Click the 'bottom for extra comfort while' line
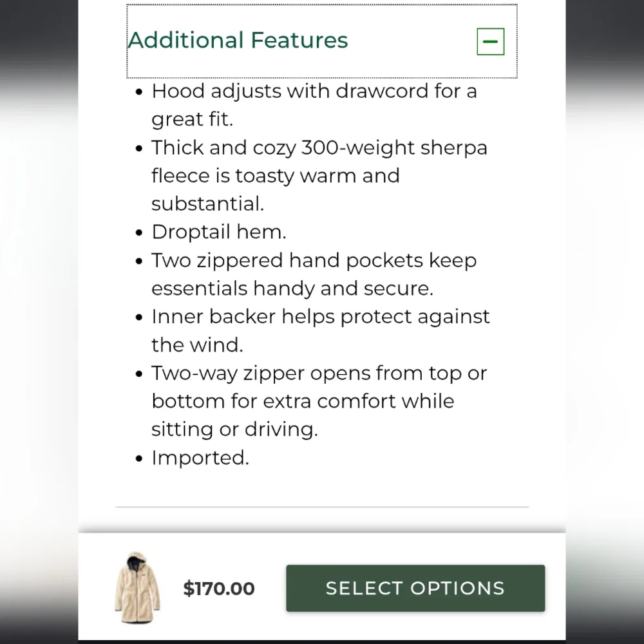This screenshot has width=644, height=644. point(303,401)
